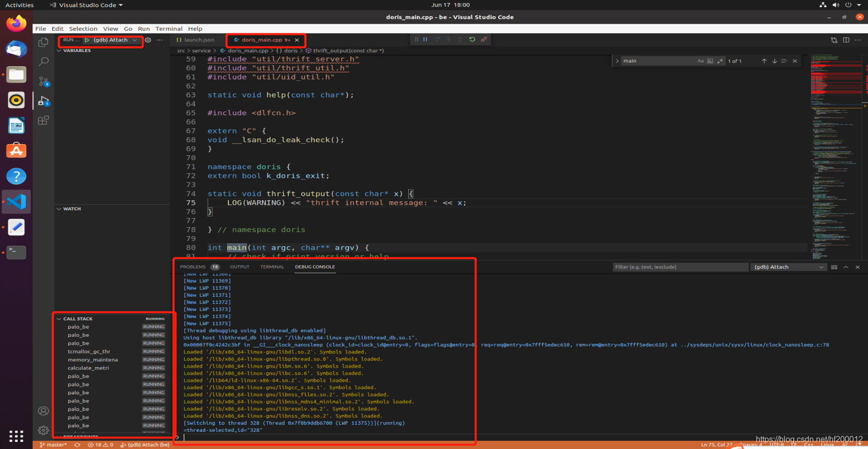Click the debug console filter field
868x449 pixels.
point(680,267)
